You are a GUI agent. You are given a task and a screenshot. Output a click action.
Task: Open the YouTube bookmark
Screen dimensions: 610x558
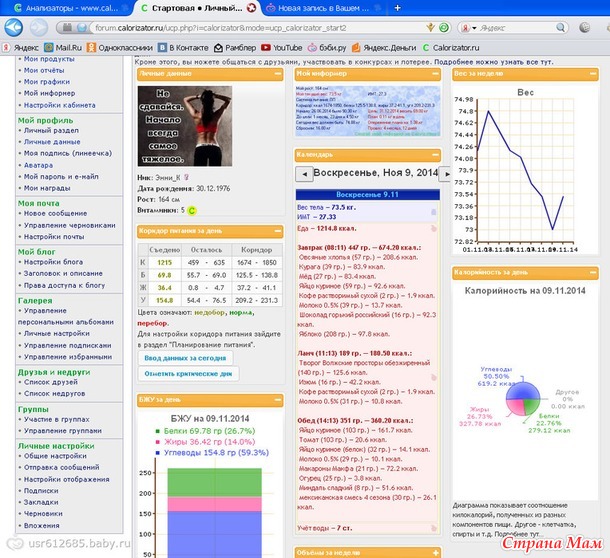[282, 48]
